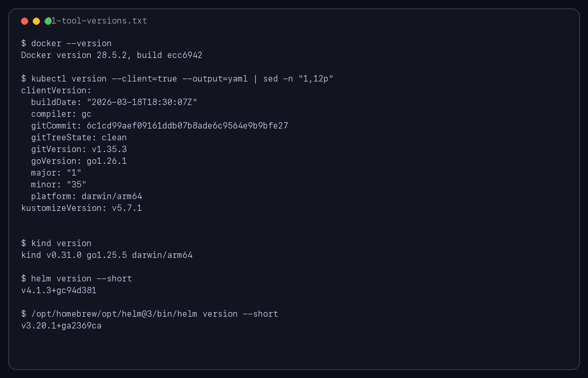
Task: Click the kind v0.31.0 output line
Action: click(107, 255)
